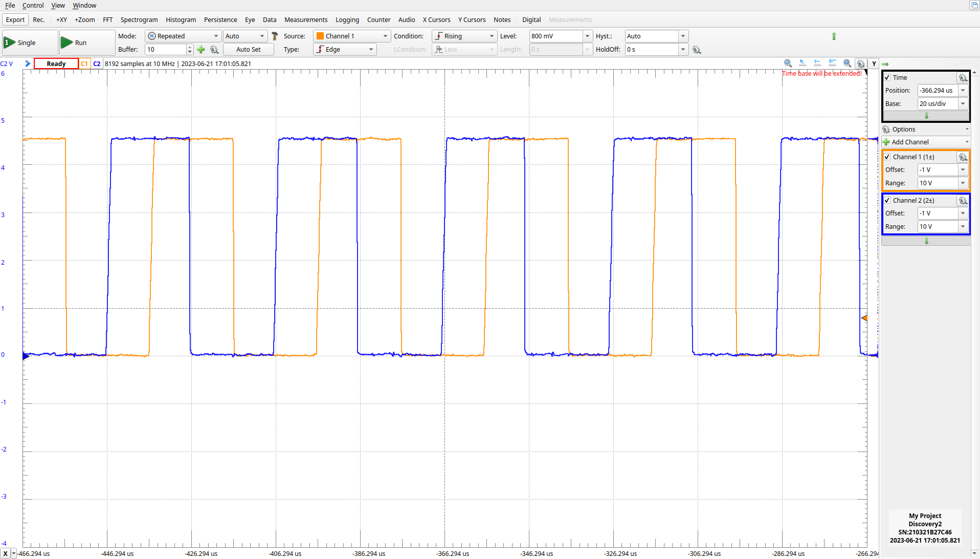
Task: Start a Single acquisition
Action: coord(30,42)
